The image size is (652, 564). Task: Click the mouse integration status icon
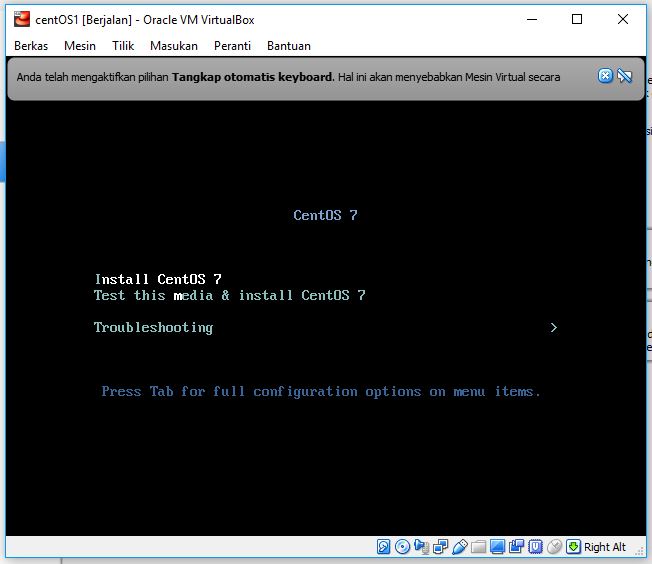(x=554, y=547)
